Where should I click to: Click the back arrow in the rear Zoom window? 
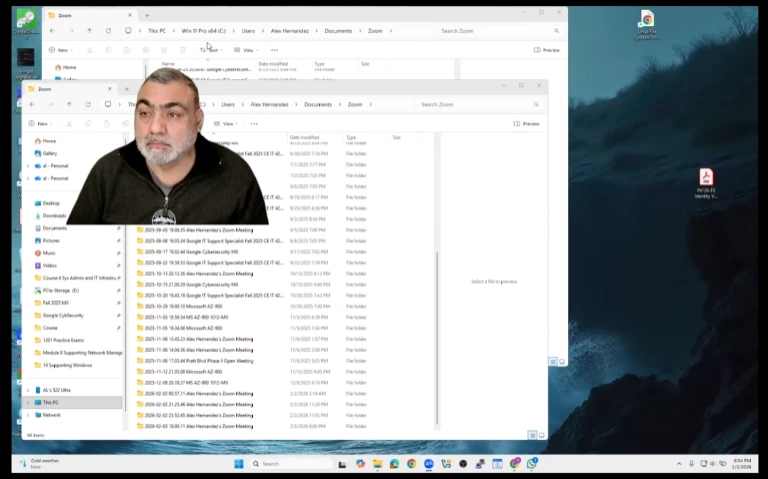[x=52, y=31]
